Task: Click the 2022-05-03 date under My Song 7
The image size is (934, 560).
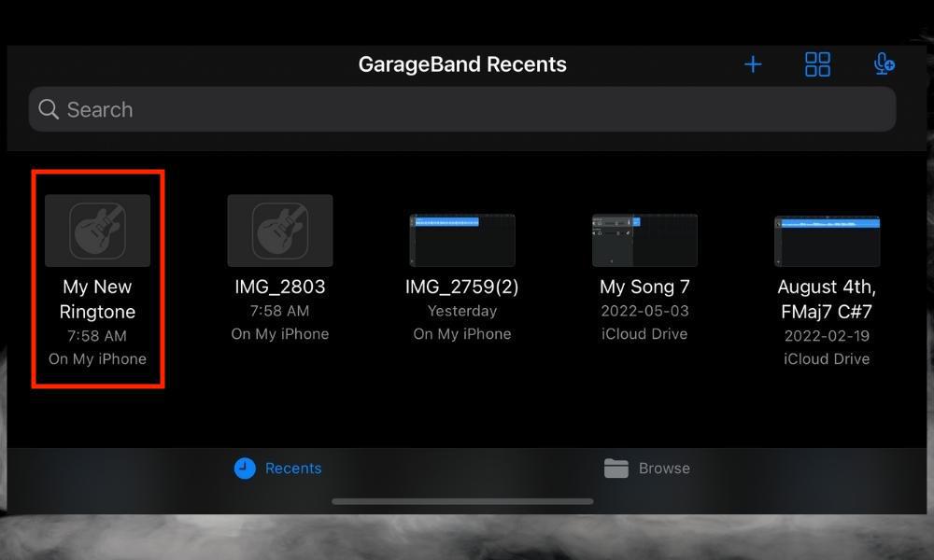Action: (644, 311)
